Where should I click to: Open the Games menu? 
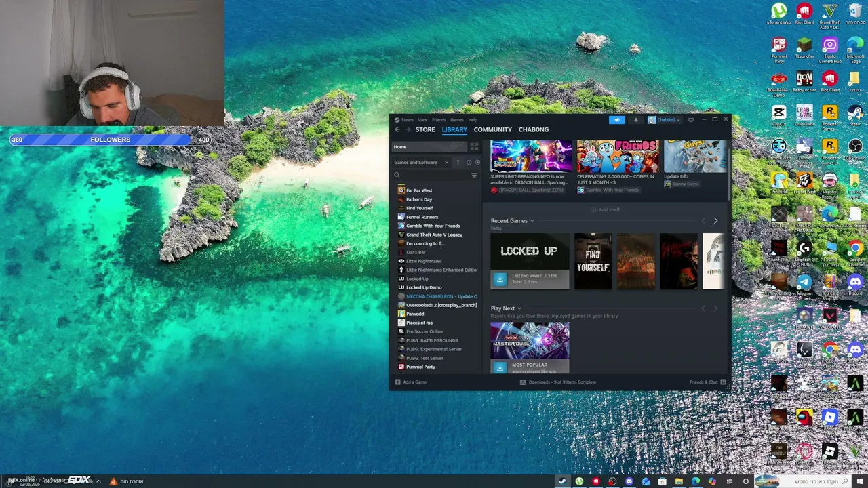[x=457, y=120]
